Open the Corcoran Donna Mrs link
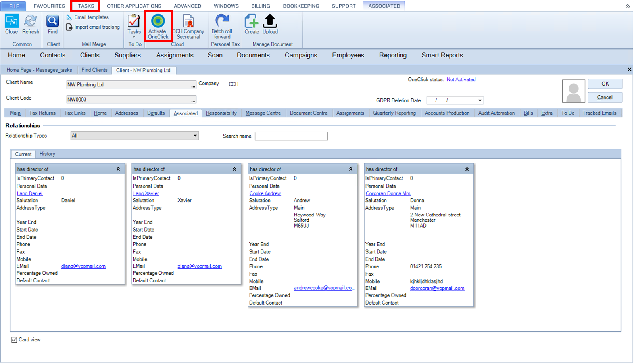The width and height of the screenshot is (634, 364). 388,193
